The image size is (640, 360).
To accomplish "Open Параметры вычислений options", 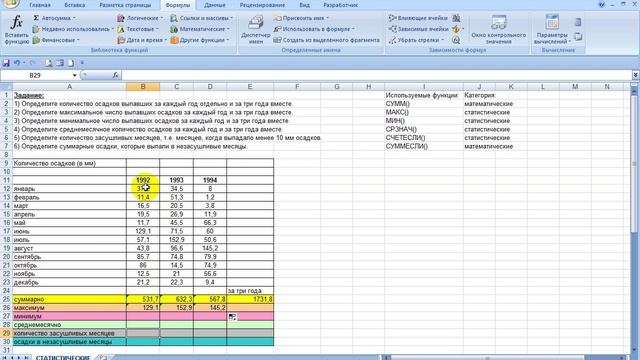I will 552,29.
